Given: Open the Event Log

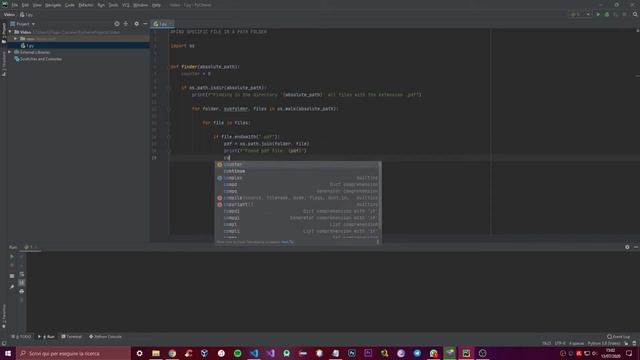Looking at the screenshot, I should 618,337.
